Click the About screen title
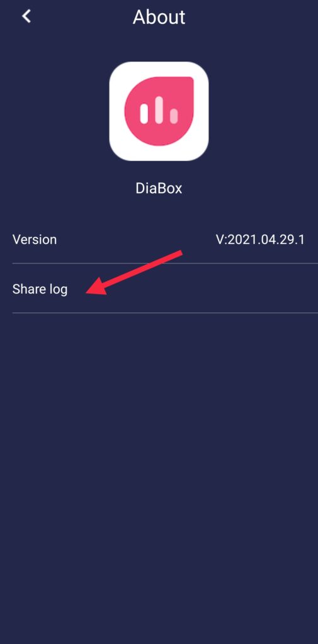 coord(159,17)
